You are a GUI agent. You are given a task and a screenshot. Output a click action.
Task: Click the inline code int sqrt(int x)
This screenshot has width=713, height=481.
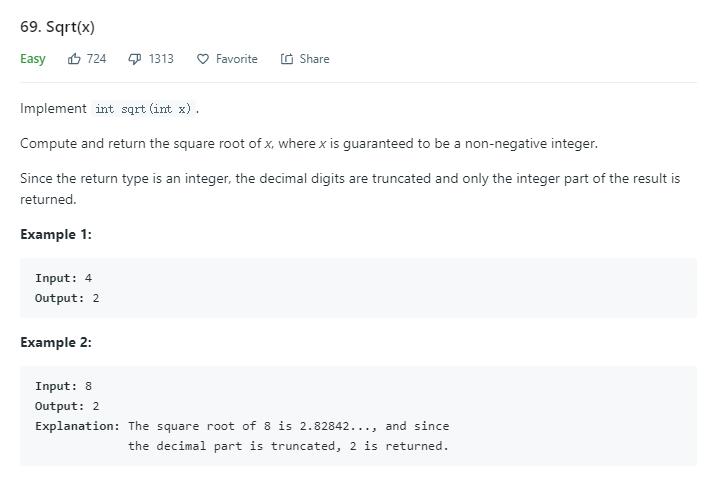143,109
